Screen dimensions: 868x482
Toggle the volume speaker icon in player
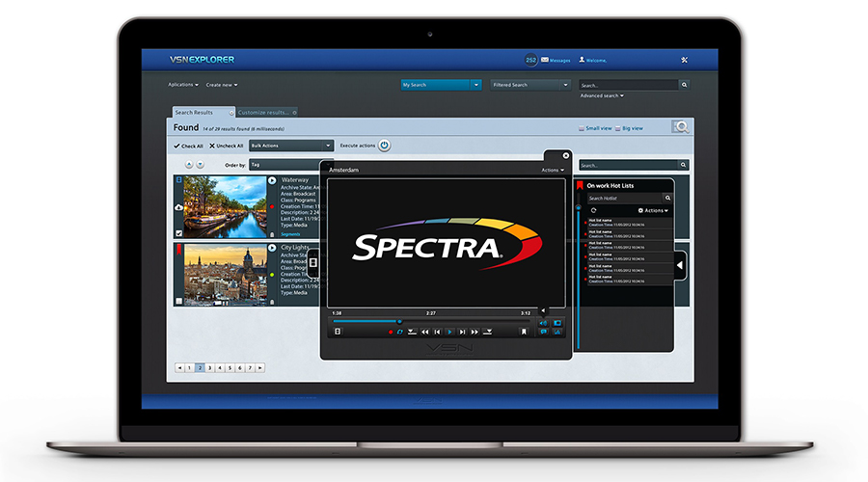tap(543, 323)
